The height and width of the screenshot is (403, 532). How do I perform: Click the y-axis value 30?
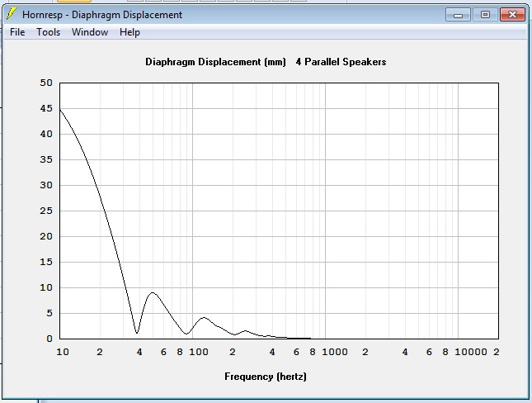coord(46,185)
